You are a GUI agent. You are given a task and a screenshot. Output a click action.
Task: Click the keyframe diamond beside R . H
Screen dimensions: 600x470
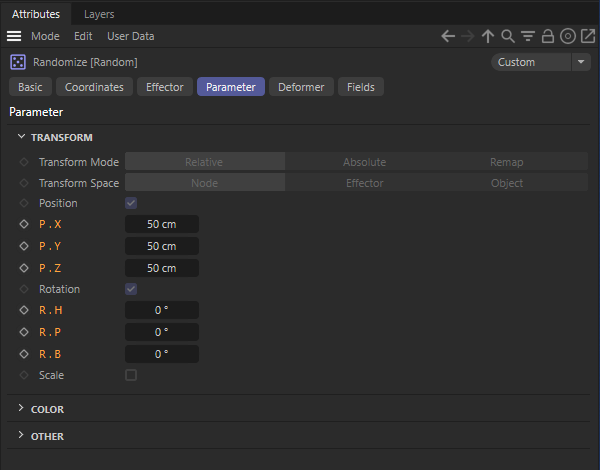click(24, 311)
